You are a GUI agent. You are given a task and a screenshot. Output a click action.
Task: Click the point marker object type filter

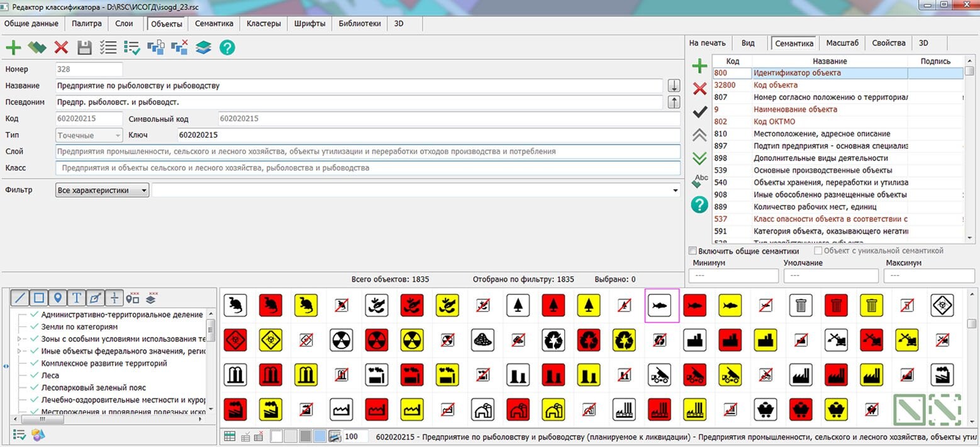pyautogui.click(x=57, y=297)
